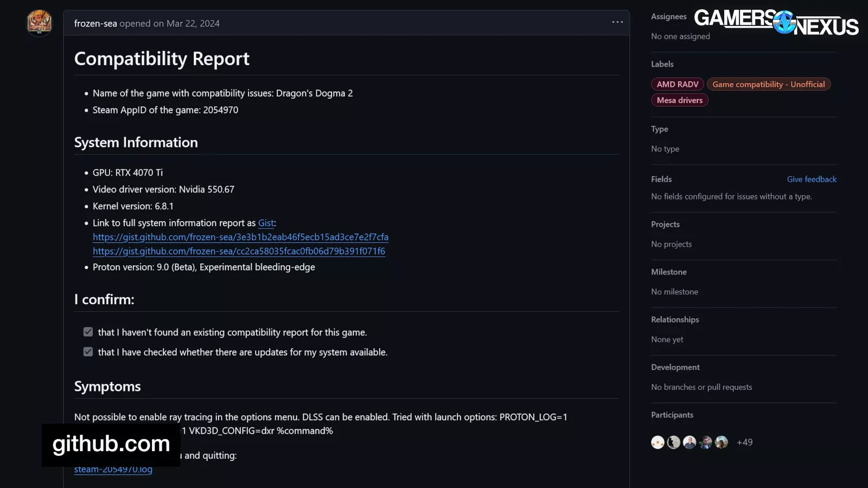Click the 'Participants' sidebar heading
The height and width of the screenshot is (488, 868).
click(x=672, y=415)
